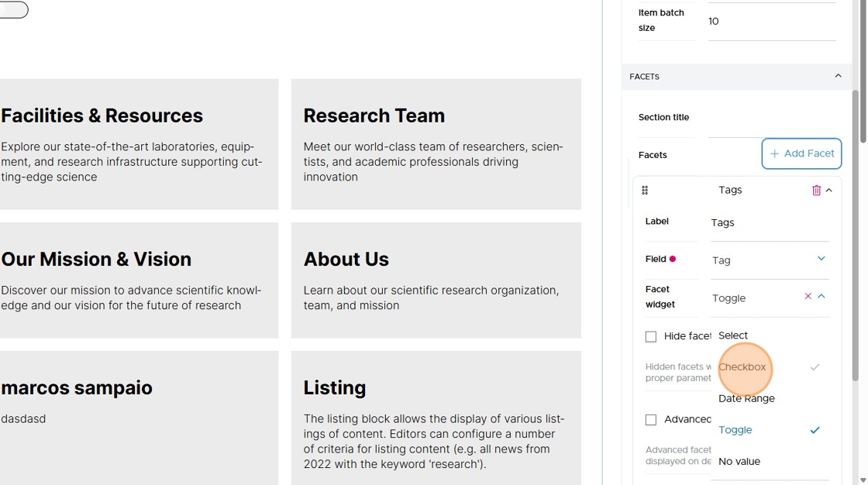Delete the Tags facet with trash icon

coord(816,191)
